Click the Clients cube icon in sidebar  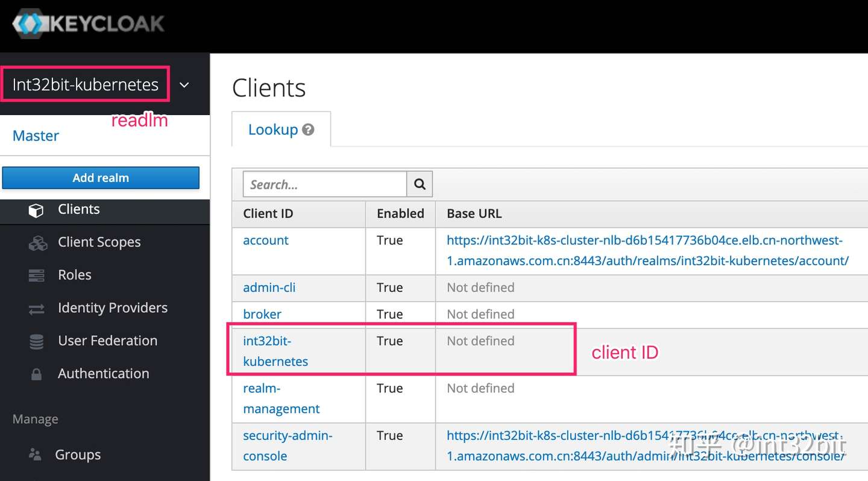click(x=36, y=210)
